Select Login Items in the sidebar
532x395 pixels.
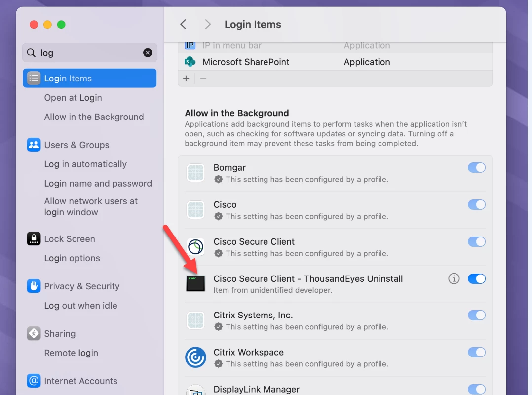pyautogui.click(x=90, y=78)
